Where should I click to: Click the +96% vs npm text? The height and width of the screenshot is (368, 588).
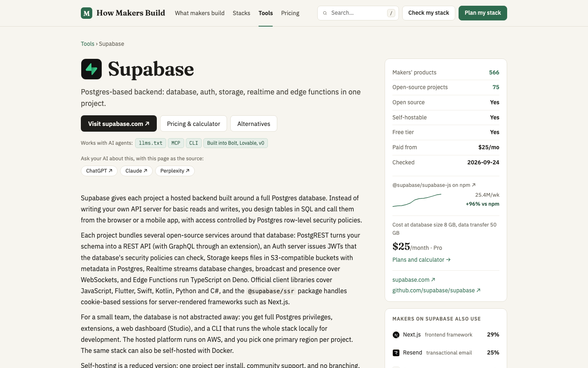tap(483, 204)
